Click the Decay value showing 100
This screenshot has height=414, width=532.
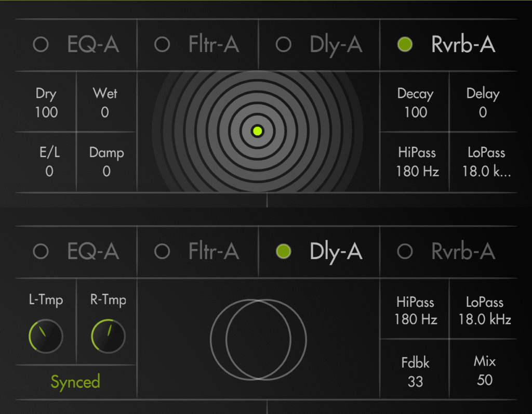pyautogui.click(x=415, y=112)
